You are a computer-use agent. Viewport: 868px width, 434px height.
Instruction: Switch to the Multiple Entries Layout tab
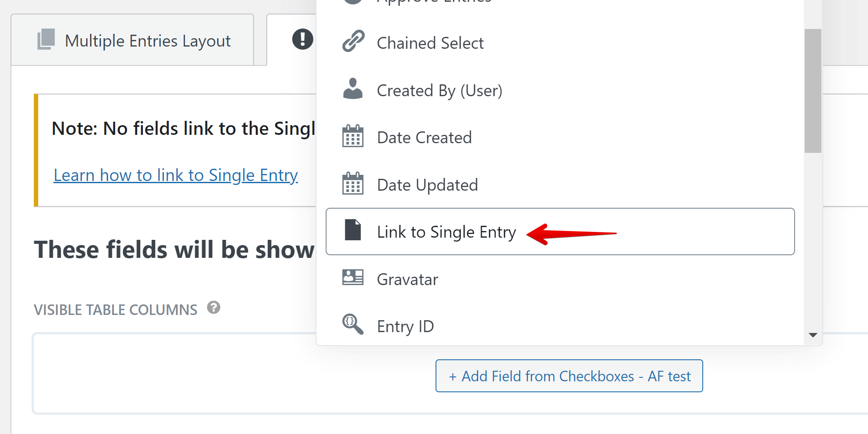click(147, 40)
